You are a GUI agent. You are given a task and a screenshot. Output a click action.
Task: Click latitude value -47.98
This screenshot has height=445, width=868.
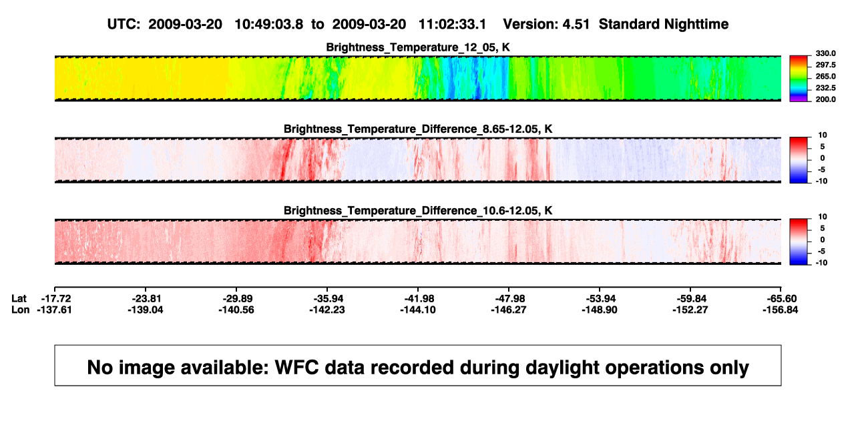(509, 298)
